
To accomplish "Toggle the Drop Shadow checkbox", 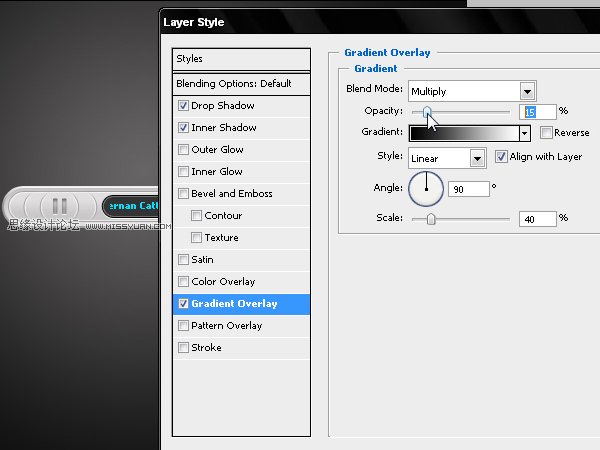I will point(183,106).
